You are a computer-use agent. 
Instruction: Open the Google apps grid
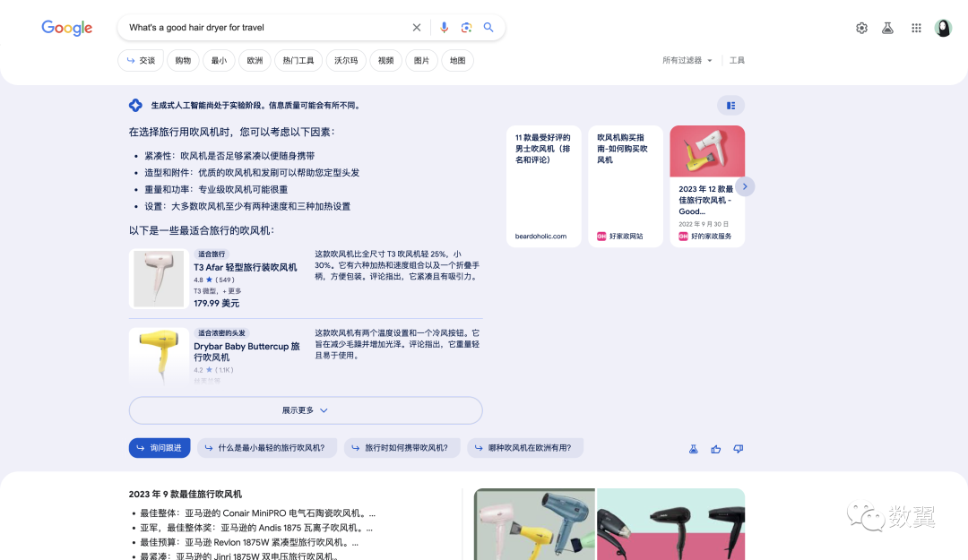916,28
